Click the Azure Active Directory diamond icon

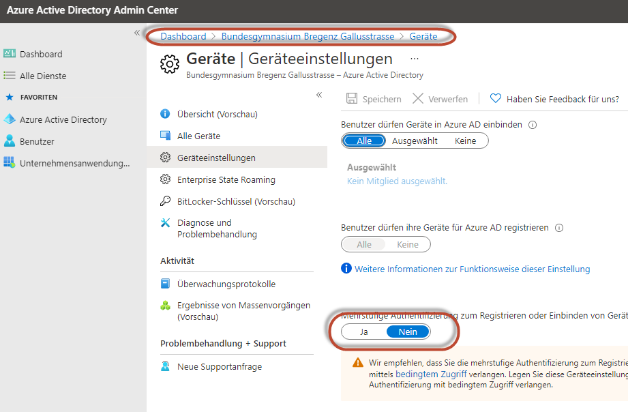click(9, 119)
